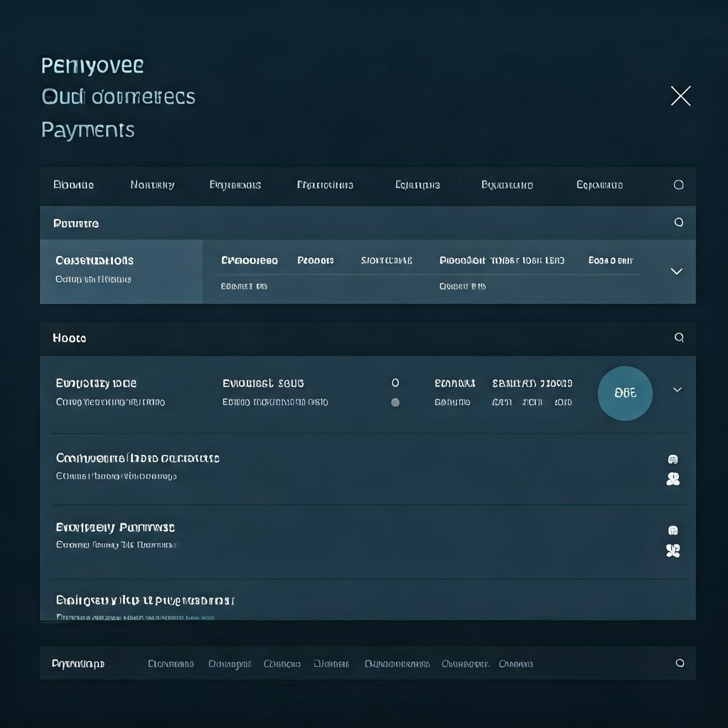Click the Payments heading link
728x728 pixels.
pyautogui.click(x=87, y=129)
